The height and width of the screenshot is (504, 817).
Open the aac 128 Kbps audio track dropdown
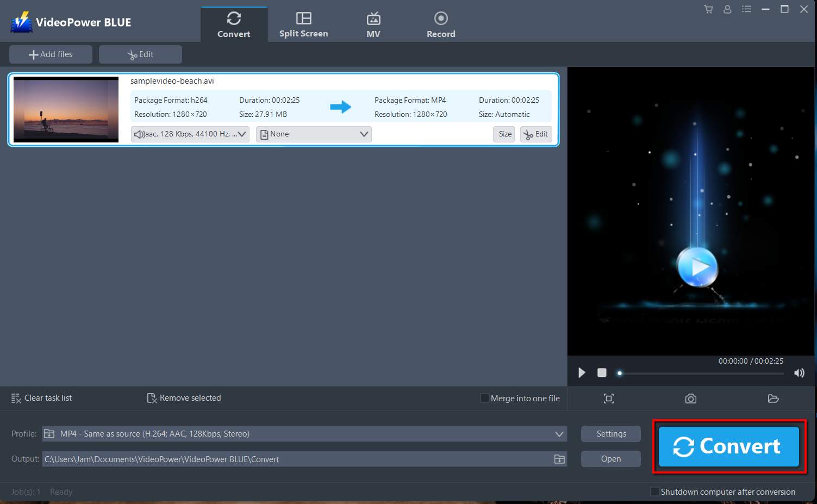(x=189, y=134)
